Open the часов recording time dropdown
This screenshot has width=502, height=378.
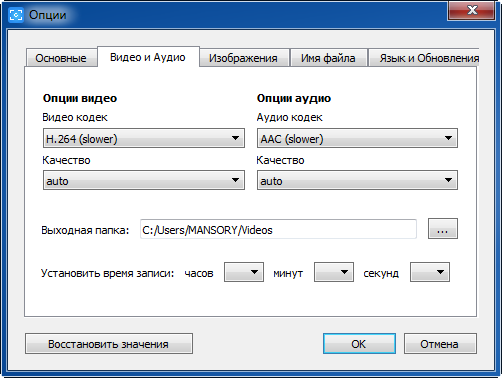pyautogui.click(x=244, y=272)
